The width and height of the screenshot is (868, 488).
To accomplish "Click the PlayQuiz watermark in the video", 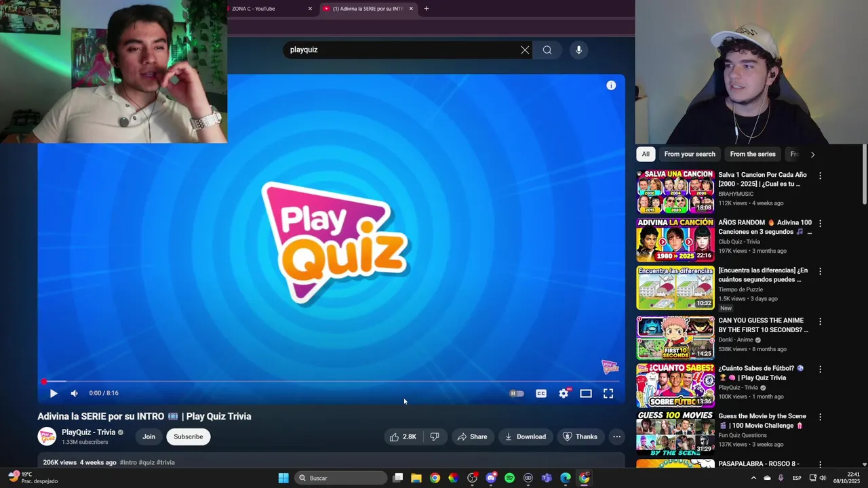I will pyautogui.click(x=610, y=367).
